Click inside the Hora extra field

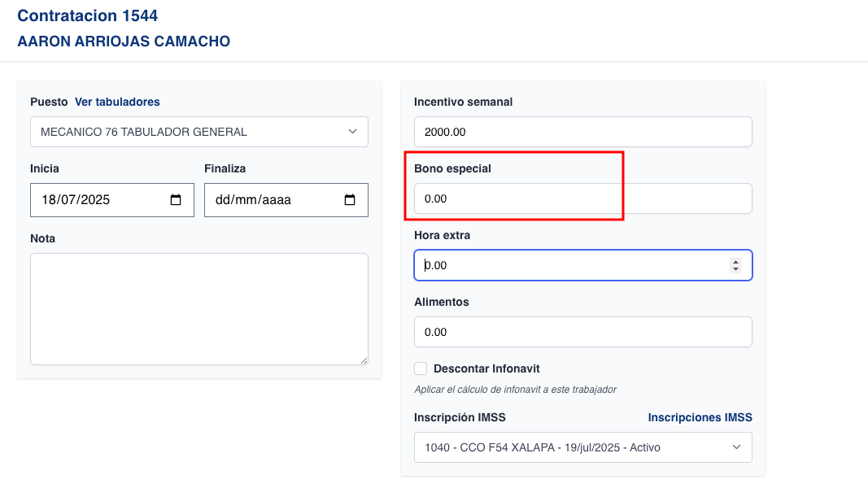pyautogui.click(x=569, y=264)
